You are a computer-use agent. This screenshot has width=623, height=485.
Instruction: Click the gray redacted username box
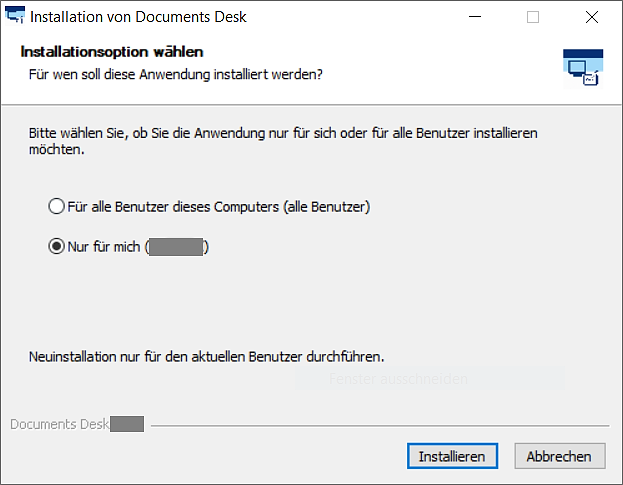coord(176,247)
